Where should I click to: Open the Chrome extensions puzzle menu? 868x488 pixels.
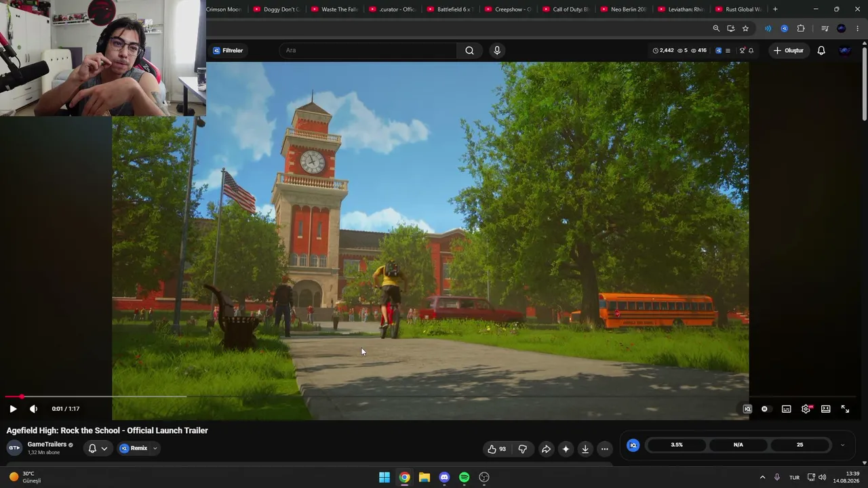coord(801,28)
